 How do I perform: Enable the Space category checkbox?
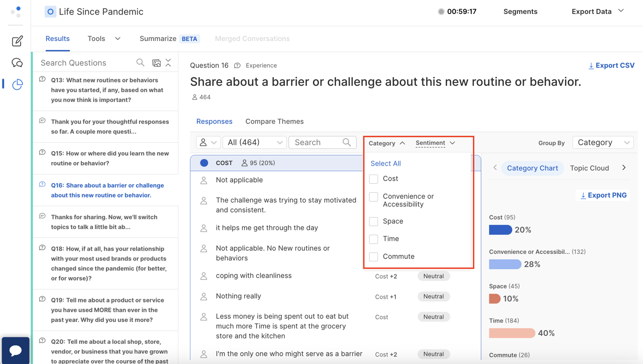373,221
